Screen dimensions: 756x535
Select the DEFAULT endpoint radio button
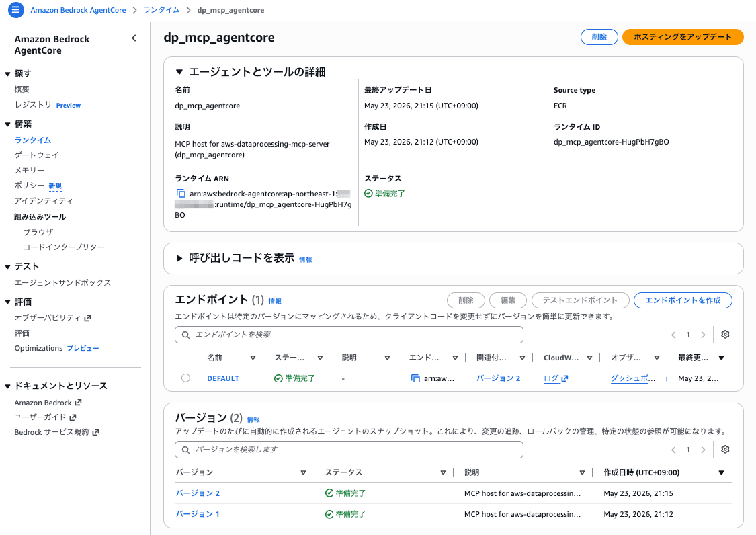click(x=185, y=378)
